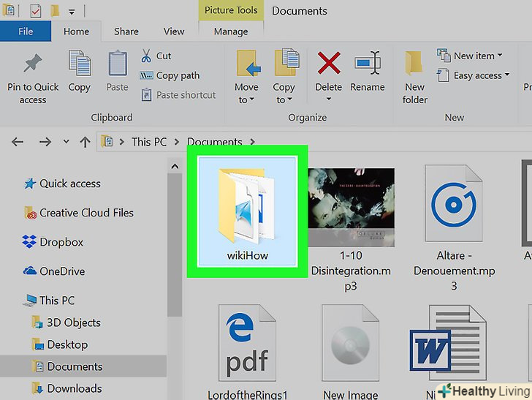Viewport: 532px width, 400px height.
Task: Open the New item dropdown arrow
Action: click(x=500, y=55)
